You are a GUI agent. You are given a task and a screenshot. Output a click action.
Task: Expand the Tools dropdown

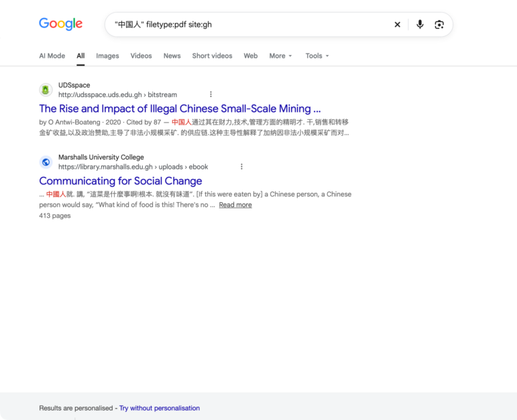(x=317, y=56)
